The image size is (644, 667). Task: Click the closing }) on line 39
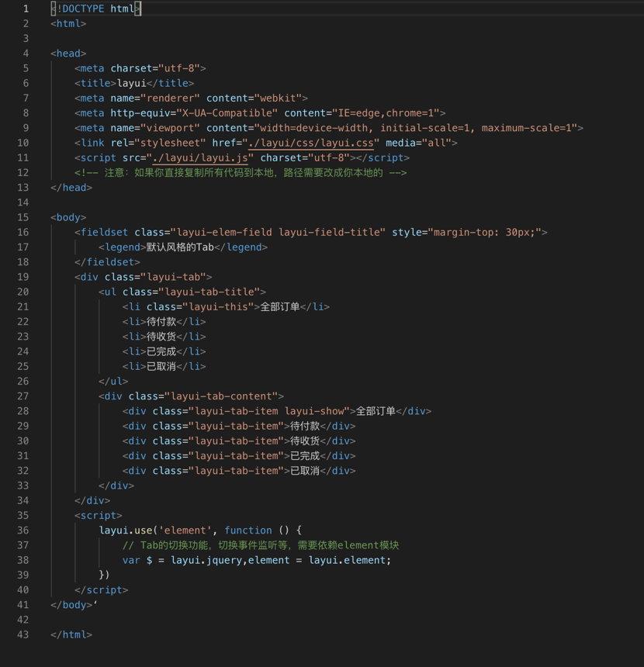(x=104, y=575)
